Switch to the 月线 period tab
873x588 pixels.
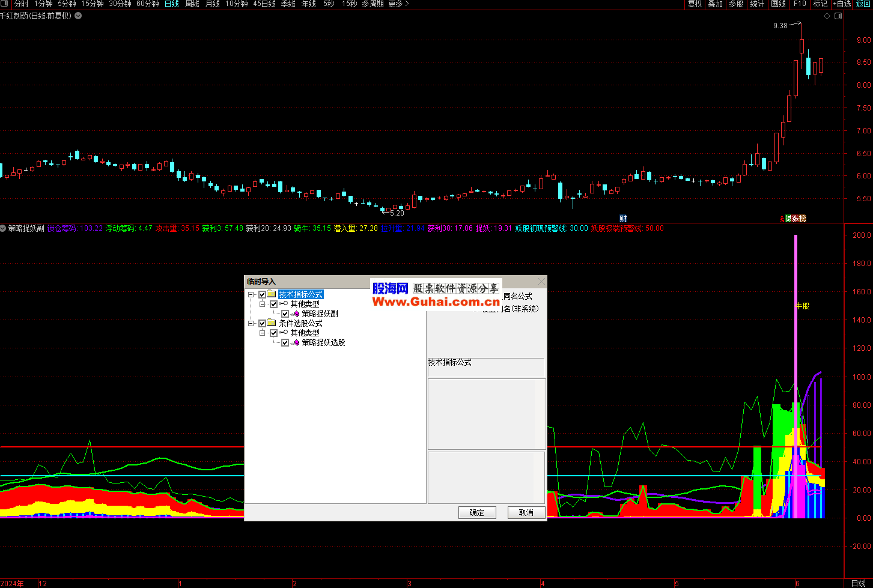click(x=213, y=4)
